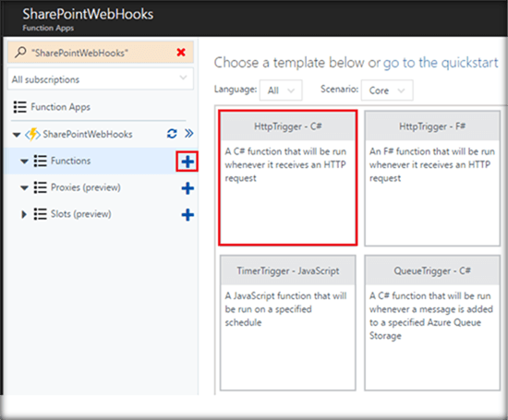508x420 pixels.
Task: Open the Scenario dropdown set to Core
Action: [387, 90]
